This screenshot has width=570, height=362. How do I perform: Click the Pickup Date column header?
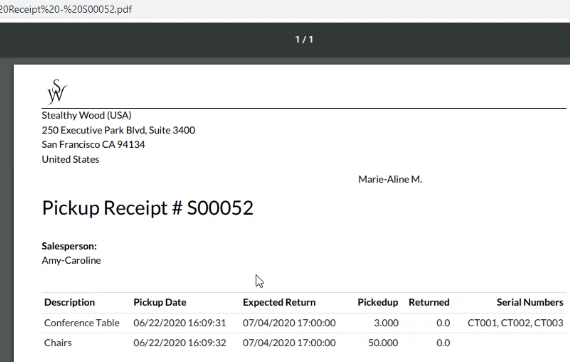160,302
